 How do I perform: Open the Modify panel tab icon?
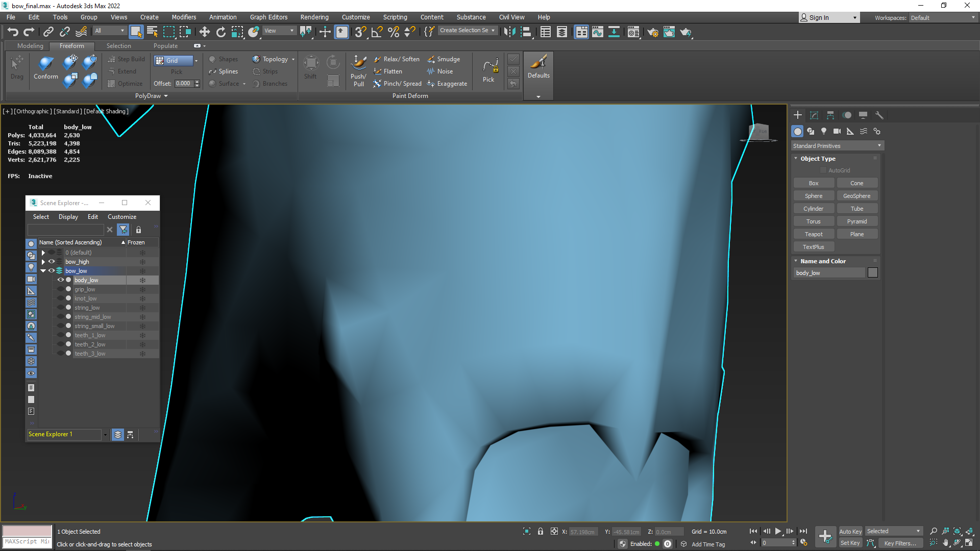coord(814,115)
